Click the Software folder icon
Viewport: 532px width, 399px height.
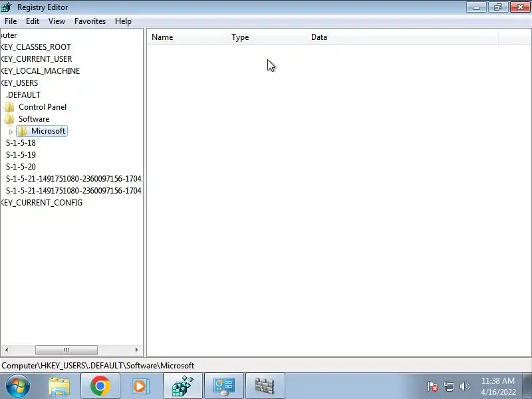(9, 119)
